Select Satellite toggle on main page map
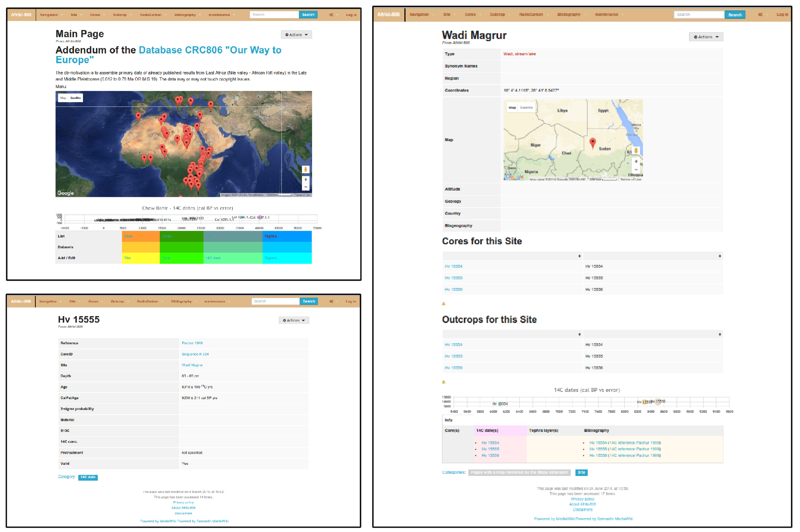The height and width of the screenshot is (532, 800). [x=76, y=98]
